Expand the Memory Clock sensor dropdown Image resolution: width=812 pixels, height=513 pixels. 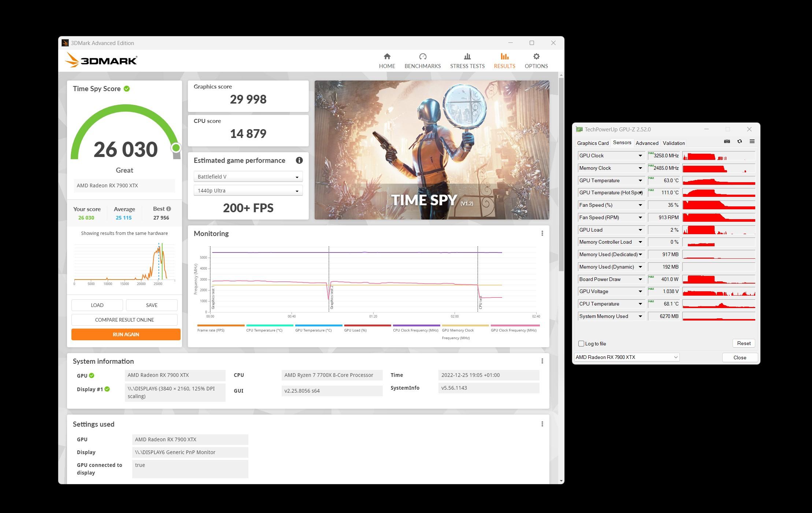pyautogui.click(x=640, y=168)
